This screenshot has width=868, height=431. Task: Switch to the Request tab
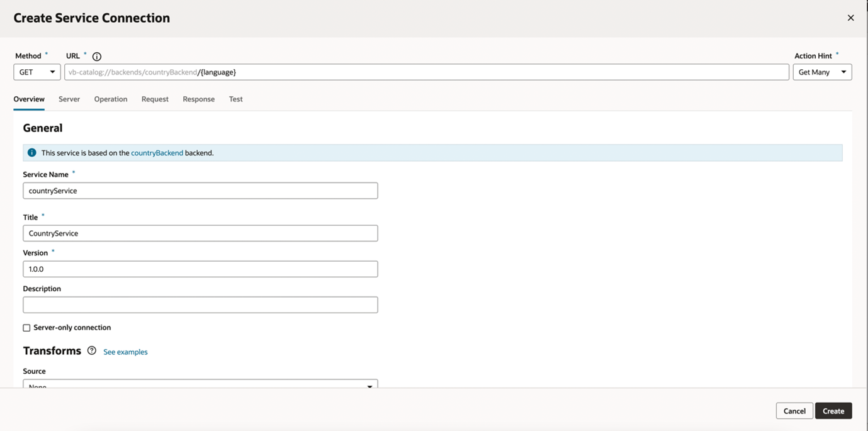(x=155, y=99)
